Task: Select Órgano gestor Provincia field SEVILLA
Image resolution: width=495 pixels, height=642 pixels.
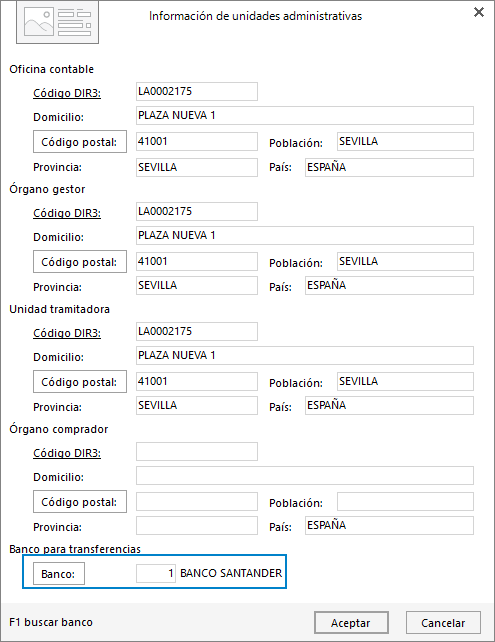Action: [x=197, y=285]
